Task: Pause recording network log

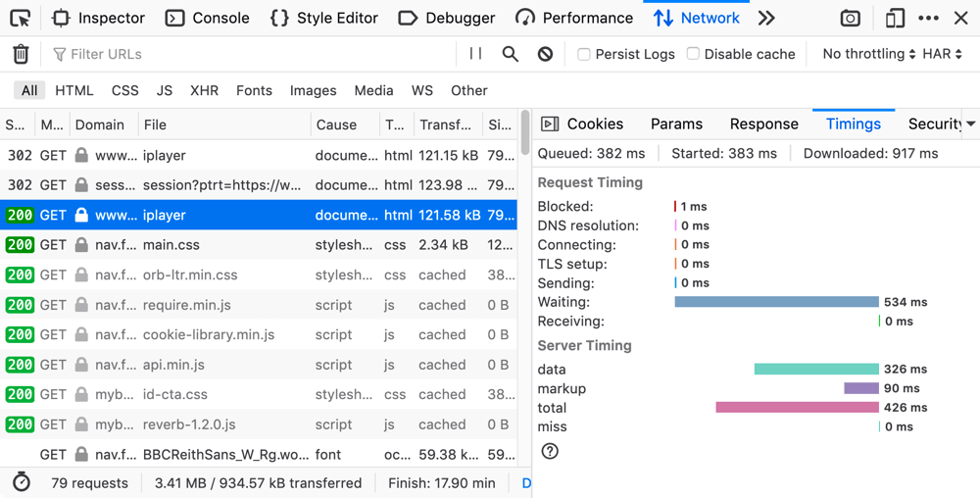Action: click(475, 54)
